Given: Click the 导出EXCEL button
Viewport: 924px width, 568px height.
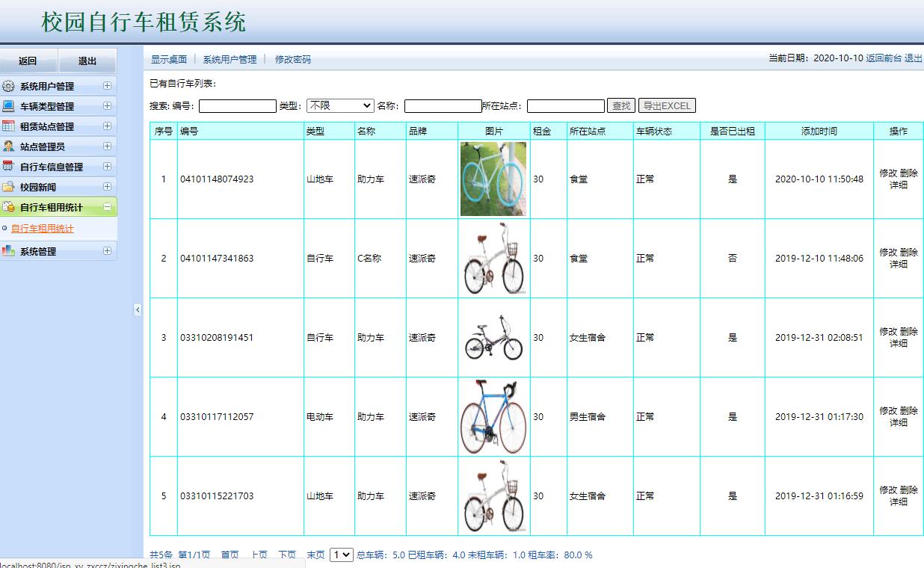Looking at the screenshot, I should pyautogui.click(x=666, y=105).
